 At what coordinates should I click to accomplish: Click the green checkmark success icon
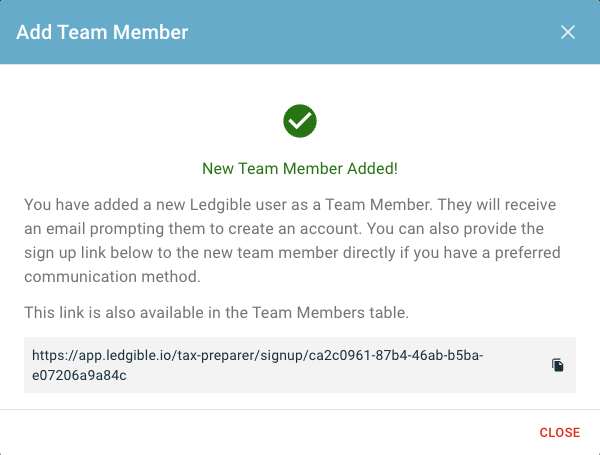tap(300, 121)
